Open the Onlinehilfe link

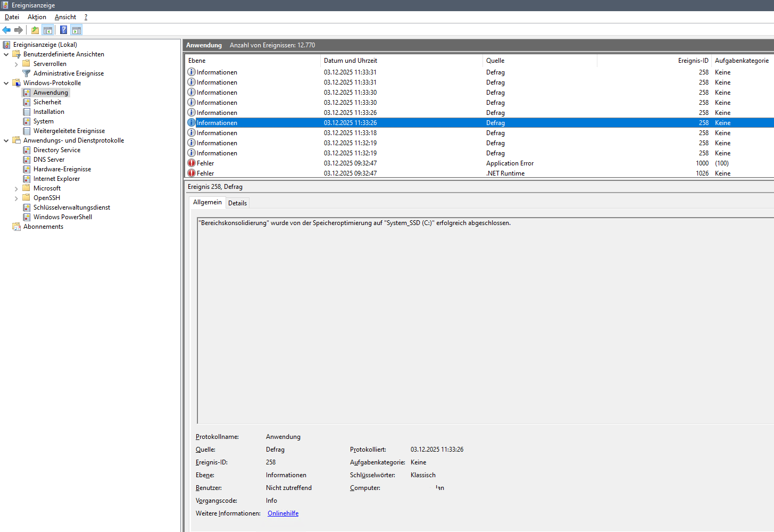tap(283, 513)
